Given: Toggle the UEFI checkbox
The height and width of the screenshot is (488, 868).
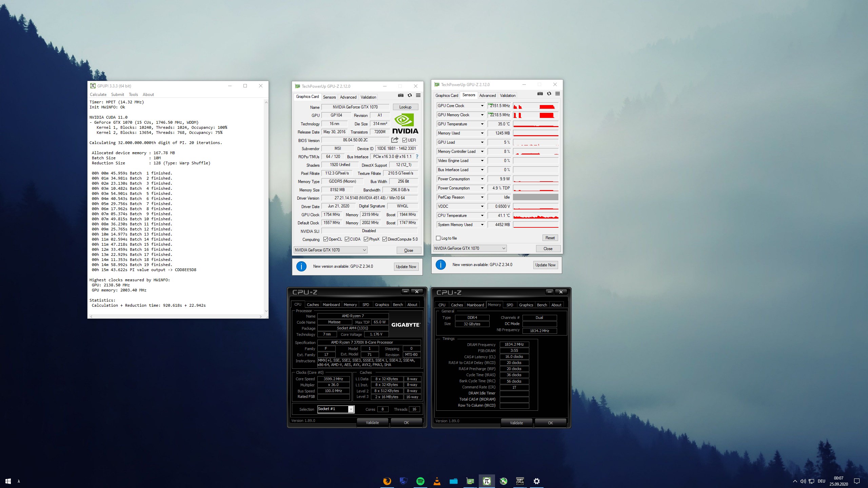Looking at the screenshot, I should coord(405,140).
